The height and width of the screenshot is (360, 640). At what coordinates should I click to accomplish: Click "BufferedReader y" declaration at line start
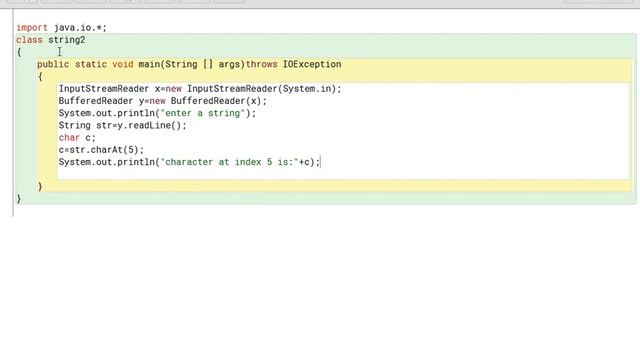(x=101, y=101)
